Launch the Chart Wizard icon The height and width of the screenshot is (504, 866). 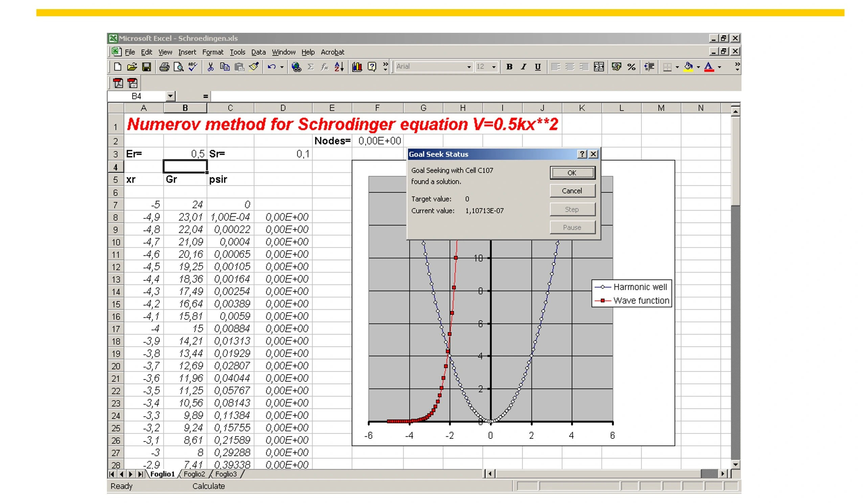pos(357,67)
